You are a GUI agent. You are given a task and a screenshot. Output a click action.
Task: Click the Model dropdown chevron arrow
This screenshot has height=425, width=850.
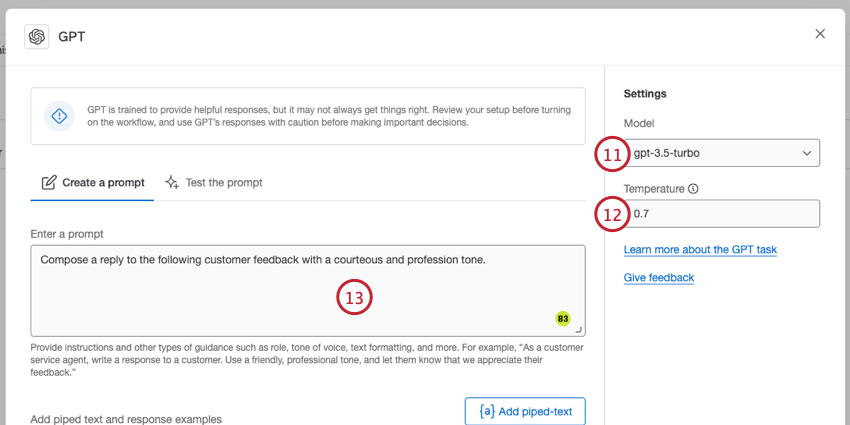(x=807, y=153)
